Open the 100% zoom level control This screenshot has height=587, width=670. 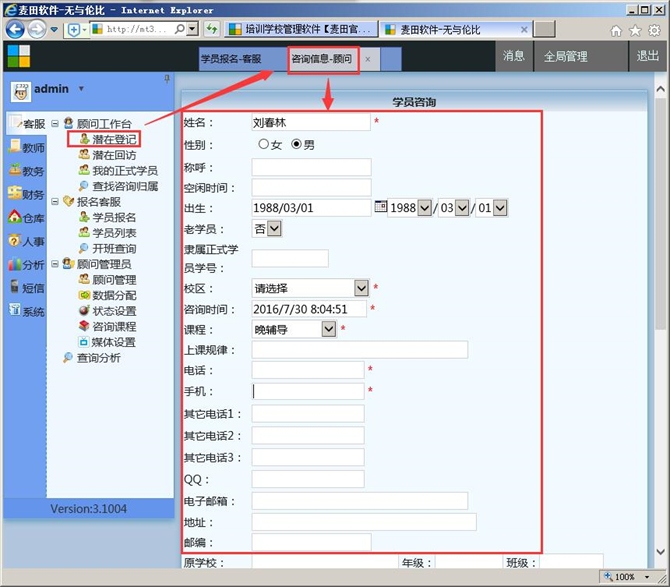tap(627, 577)
